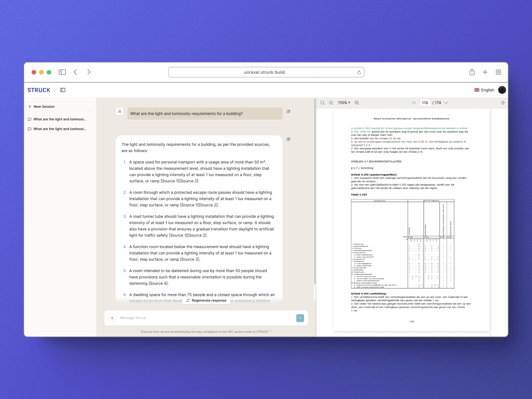Click the plus attachment icon in message box
The height and width of the screenshot is (399, 532).
point(112,318)
